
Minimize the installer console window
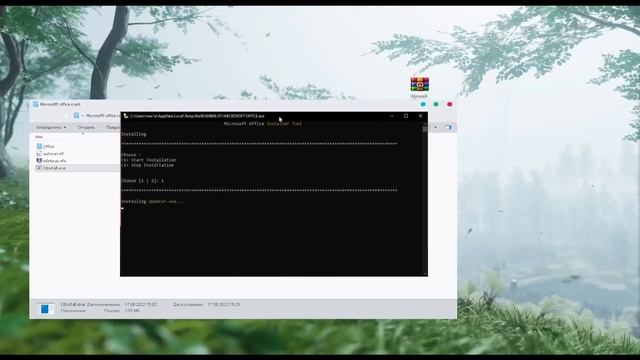392,116
